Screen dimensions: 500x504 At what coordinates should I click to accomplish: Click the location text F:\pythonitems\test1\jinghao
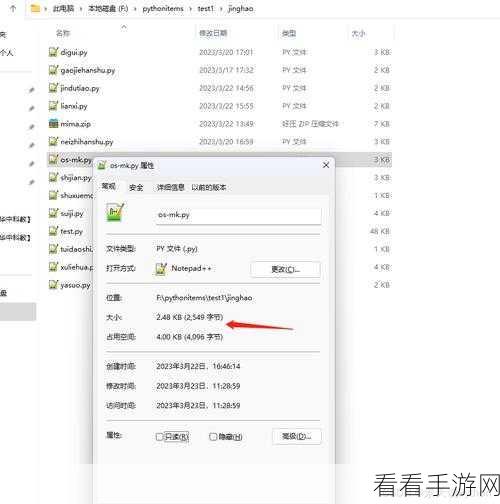[x=204, y=298]
